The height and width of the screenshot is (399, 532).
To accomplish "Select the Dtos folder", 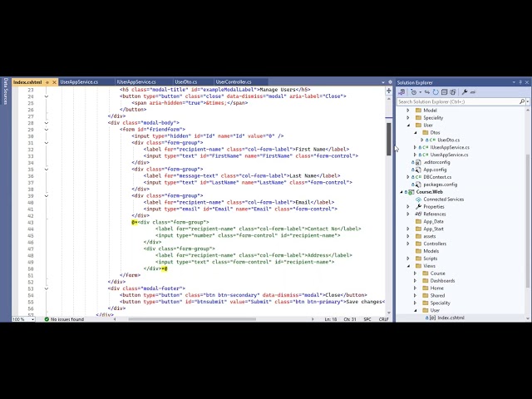I will pyautogui.click(x=435, y=133).
